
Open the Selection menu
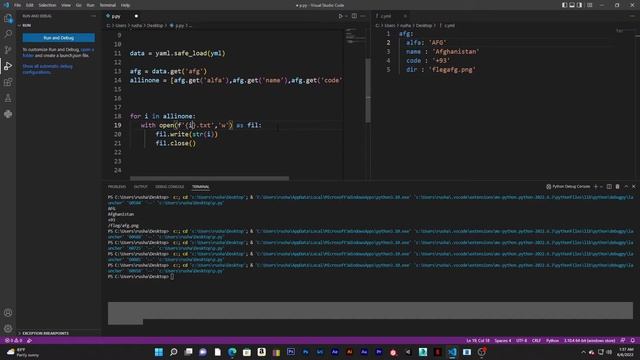click(x=47, y=5)
